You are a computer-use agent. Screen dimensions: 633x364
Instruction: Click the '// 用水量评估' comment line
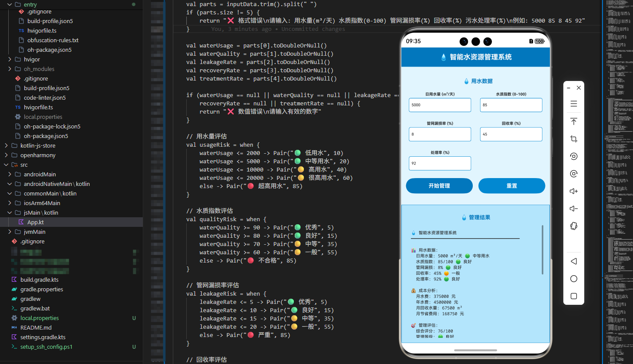coord(206,136)
